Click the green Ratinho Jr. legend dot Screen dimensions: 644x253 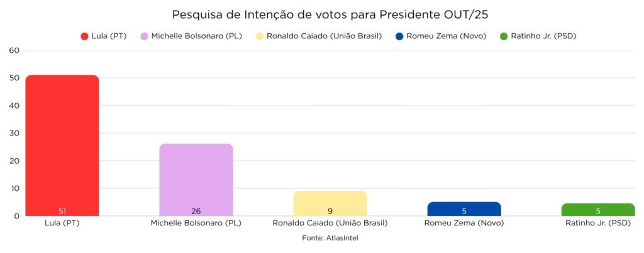pos(504,36)
